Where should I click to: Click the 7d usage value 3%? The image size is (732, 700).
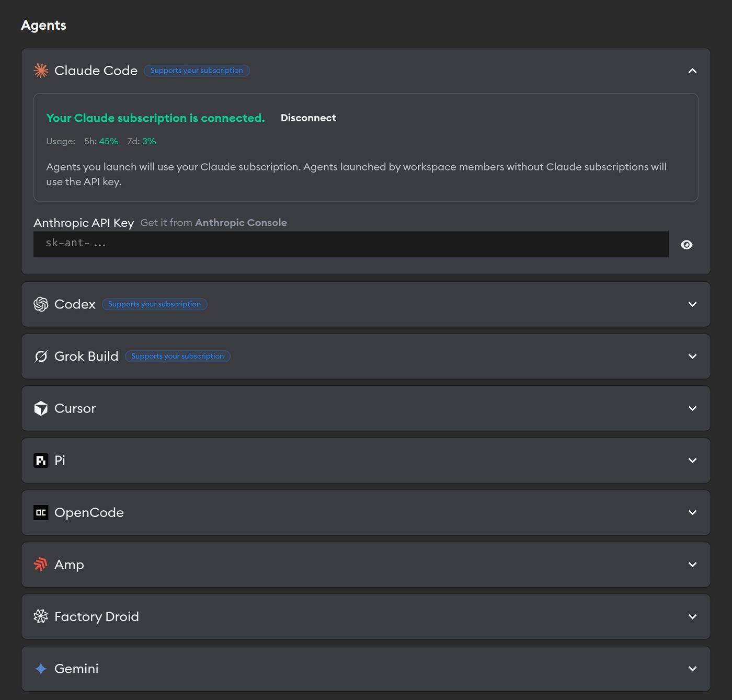(x=149, y=141)
